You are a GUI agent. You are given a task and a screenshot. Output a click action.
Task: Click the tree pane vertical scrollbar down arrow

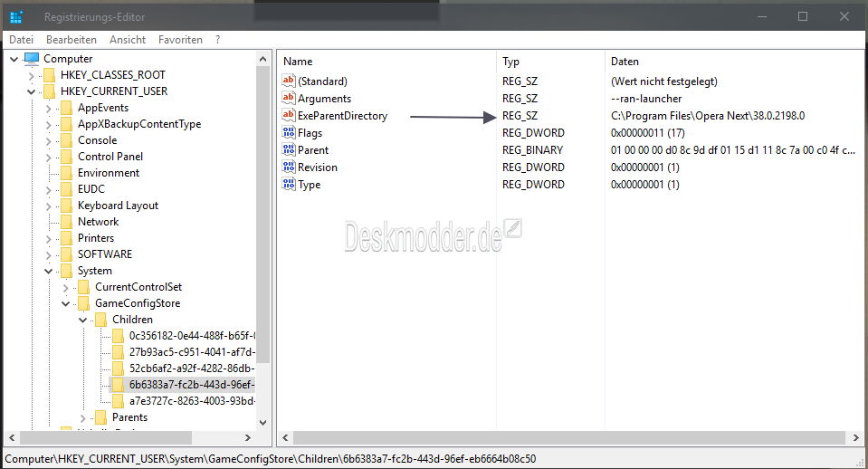tap(263, 422)
